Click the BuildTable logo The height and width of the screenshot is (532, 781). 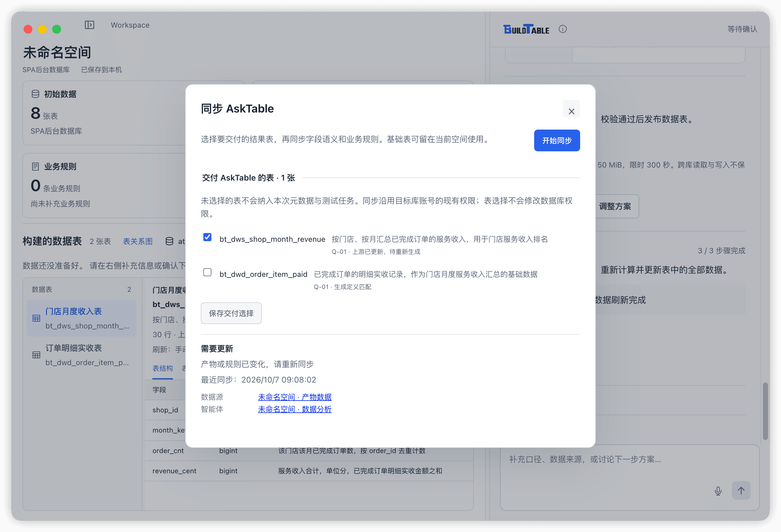tap(526, 29)
